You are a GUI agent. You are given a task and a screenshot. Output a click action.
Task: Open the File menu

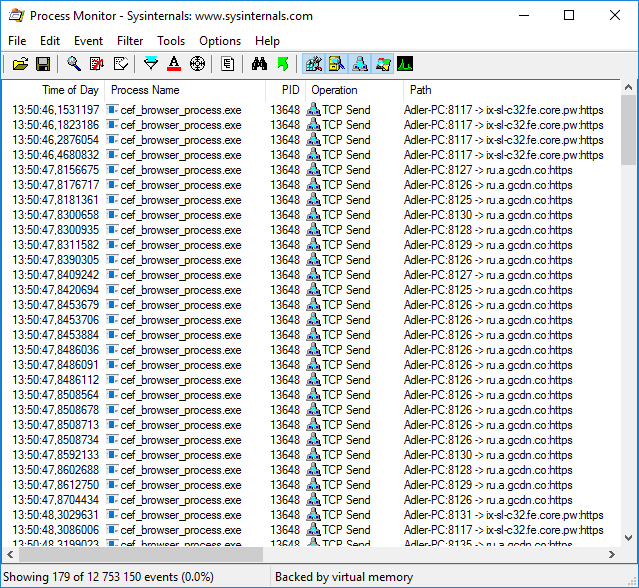(17, 41)
